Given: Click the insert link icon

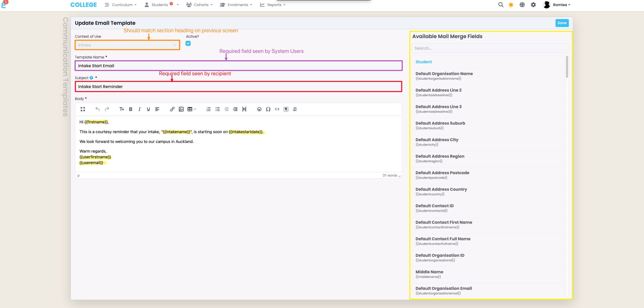Looking at the screenshot, I should click(x=172, y=109).
